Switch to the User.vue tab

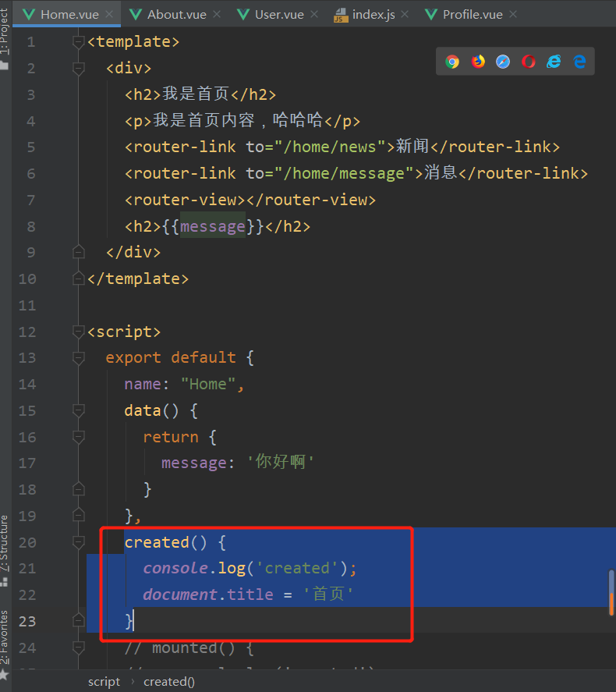[x=279, y=15]
